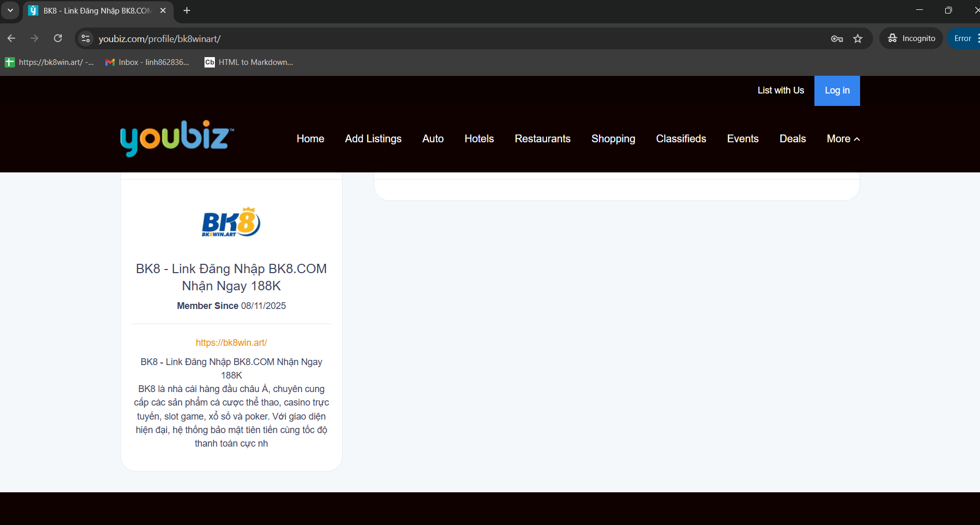Viewport: 980px width, 525px height.
Task: Open the Restaurants menu item
Action: point(542,139)
